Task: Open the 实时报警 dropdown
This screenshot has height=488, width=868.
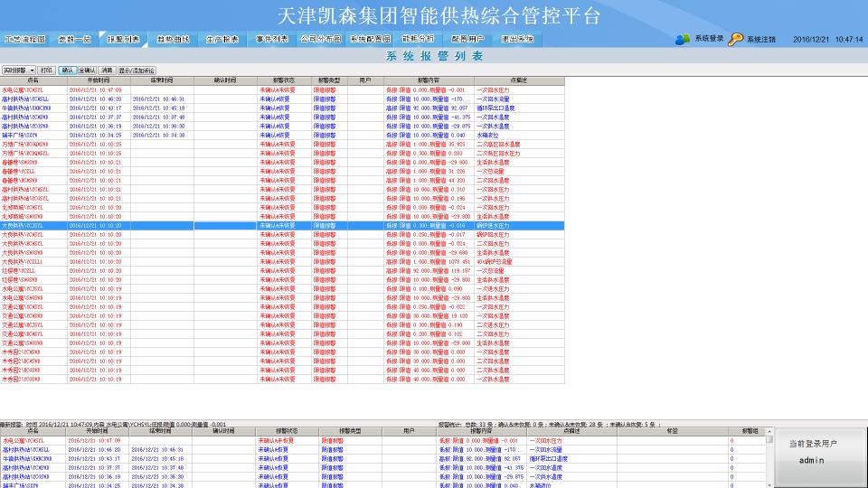Action: point(18,70)
